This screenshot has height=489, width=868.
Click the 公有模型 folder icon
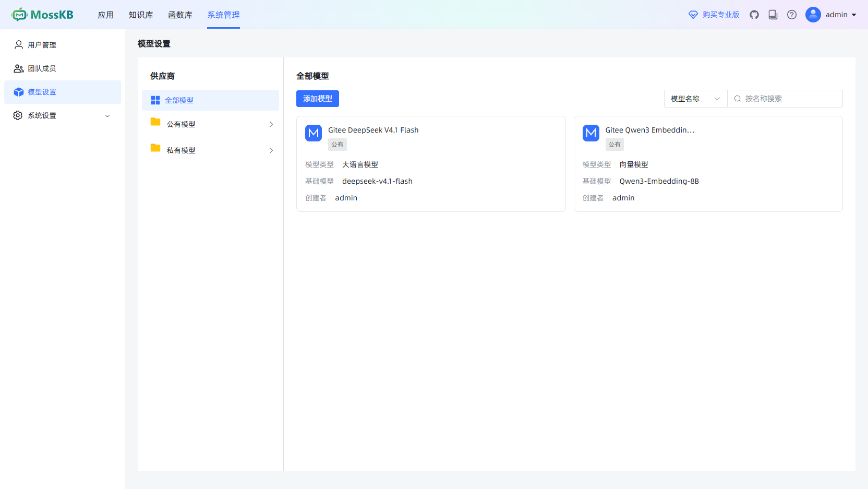(x=155, y=122)
